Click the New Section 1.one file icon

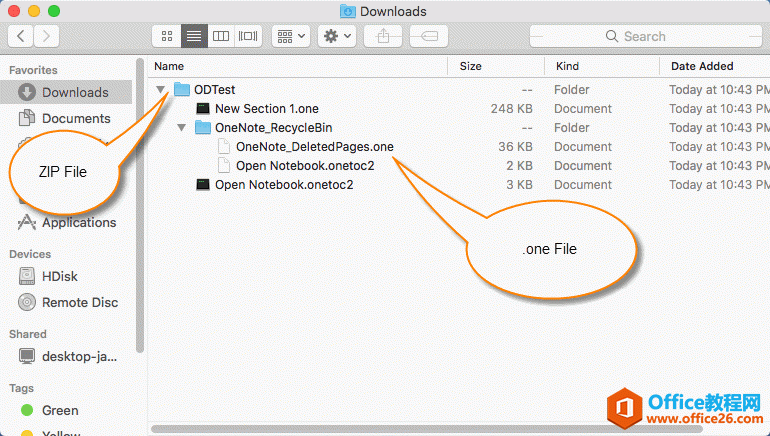(203, 109)
